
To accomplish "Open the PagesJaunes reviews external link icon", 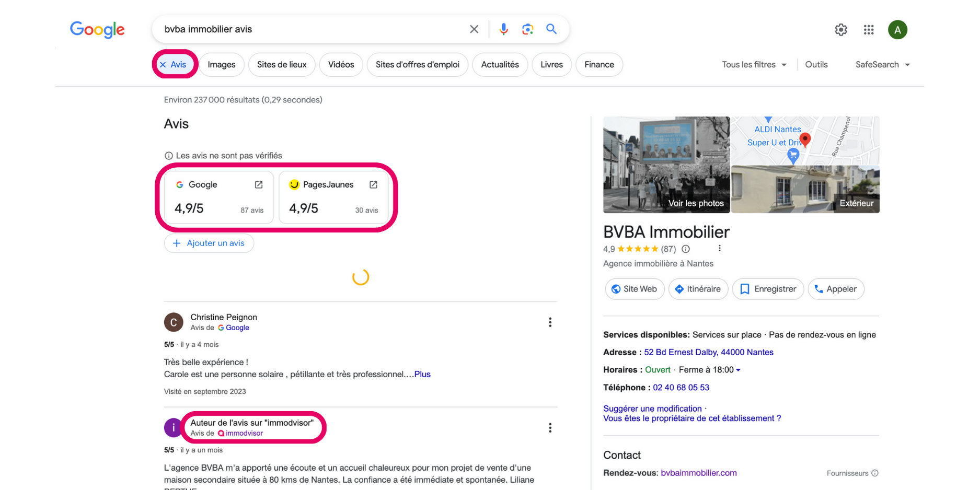I will pos(373,185).
